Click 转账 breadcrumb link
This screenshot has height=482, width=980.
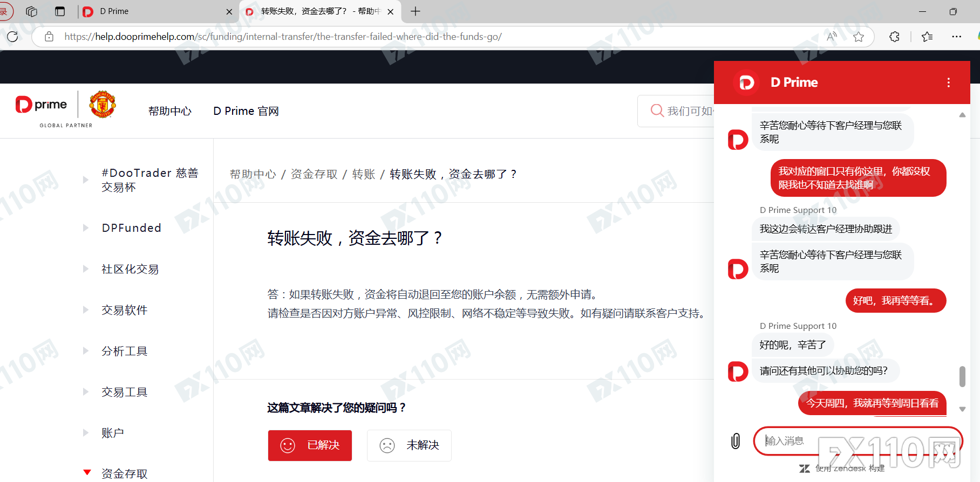click(x=364, y=174)
